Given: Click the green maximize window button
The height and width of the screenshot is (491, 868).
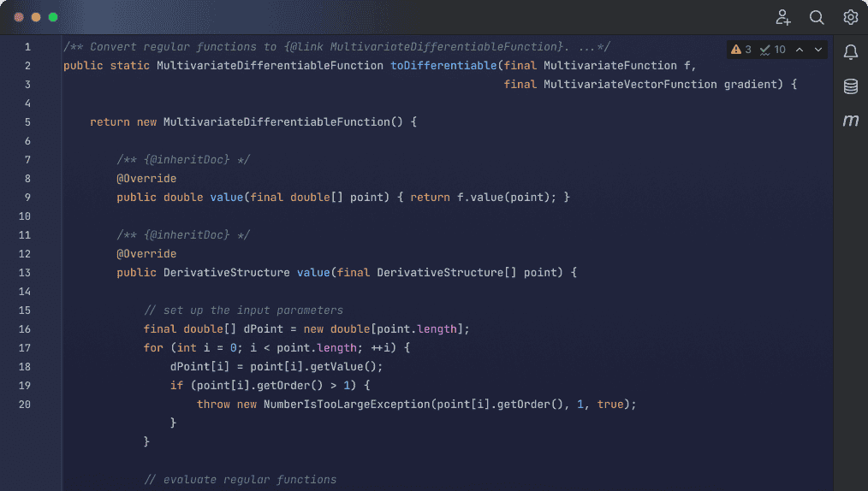Looking at the screenshot, I should tap(53, 17).
